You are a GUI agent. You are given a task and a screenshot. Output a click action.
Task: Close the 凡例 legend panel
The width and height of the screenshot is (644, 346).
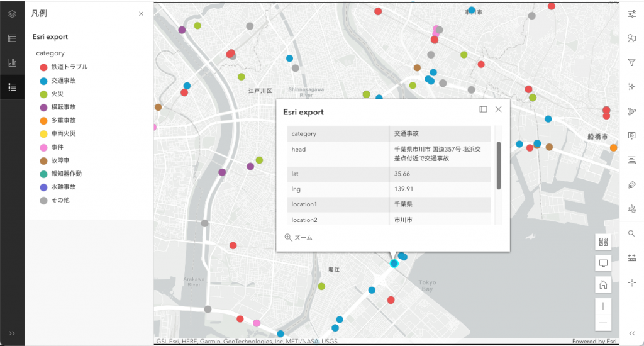tap(141, 14)
